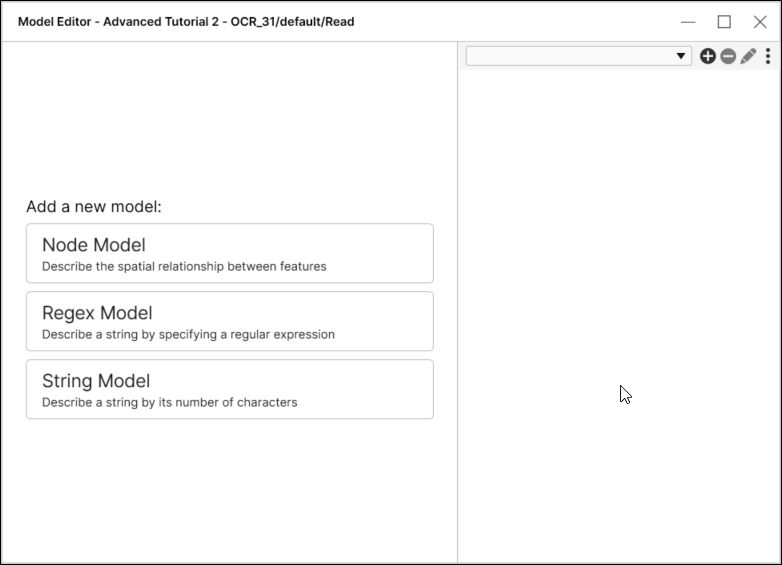The image size is (782, 565).
Task: Click the Model Editor window title text
Action: 186,21
